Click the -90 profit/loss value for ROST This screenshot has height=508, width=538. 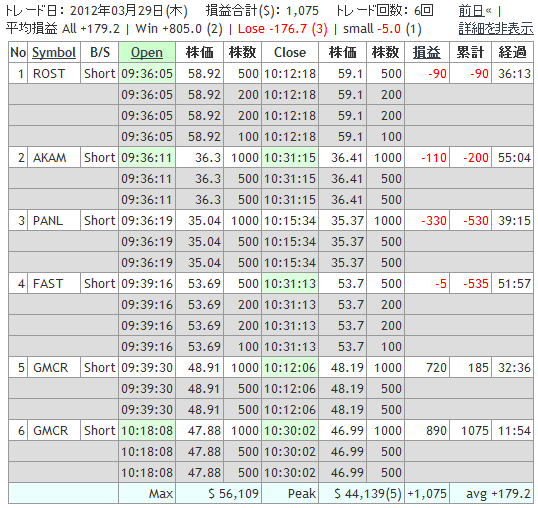coord(427,73)
